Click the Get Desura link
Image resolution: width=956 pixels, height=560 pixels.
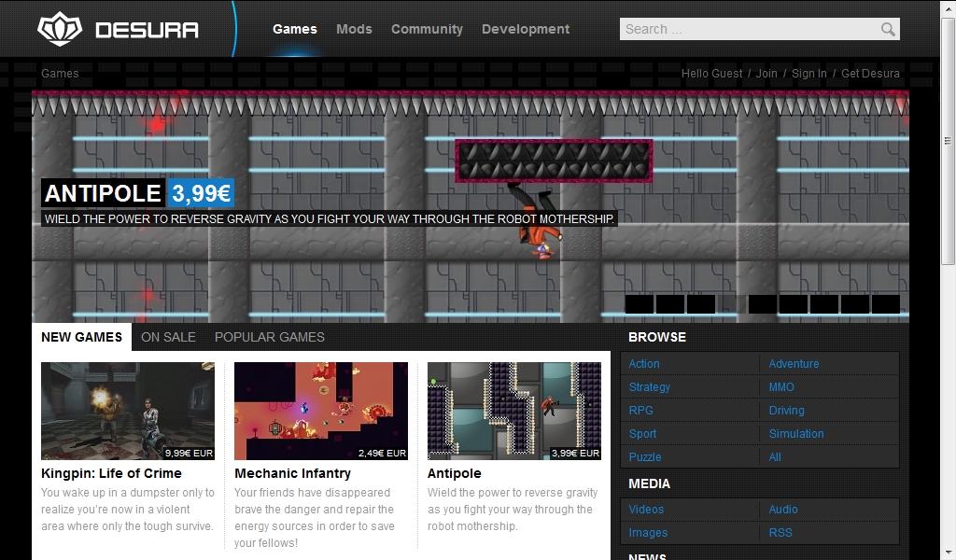pos(870,73)
